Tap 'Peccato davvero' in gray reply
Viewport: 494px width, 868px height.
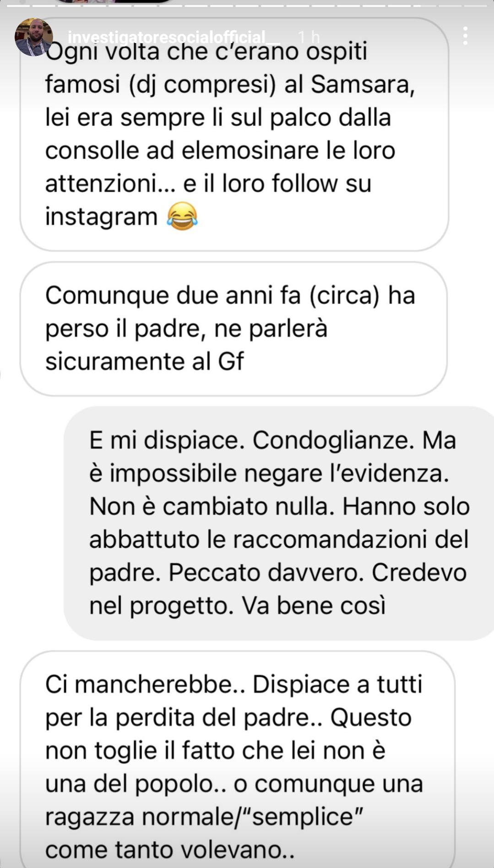pyautogui.click(x=263, y=572)
